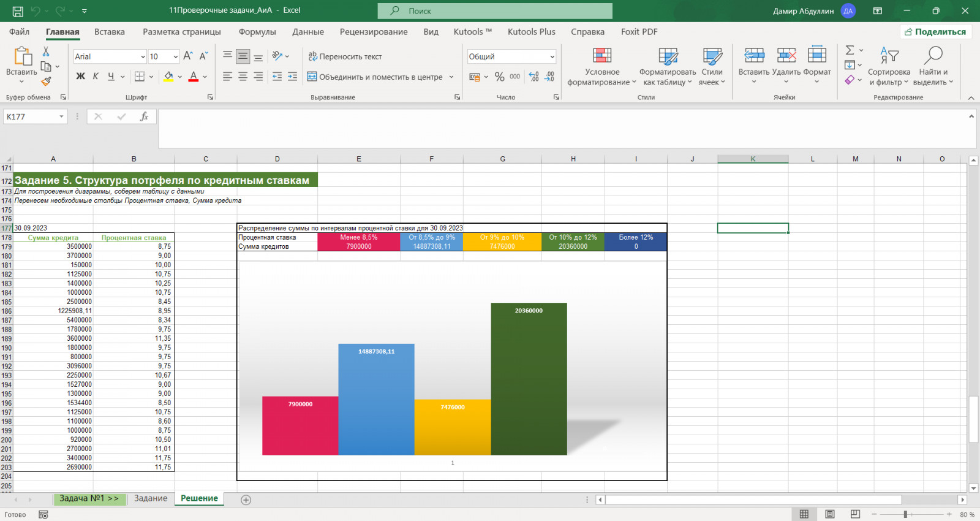Activate the Format Painter brush

(x=46, y=81)
